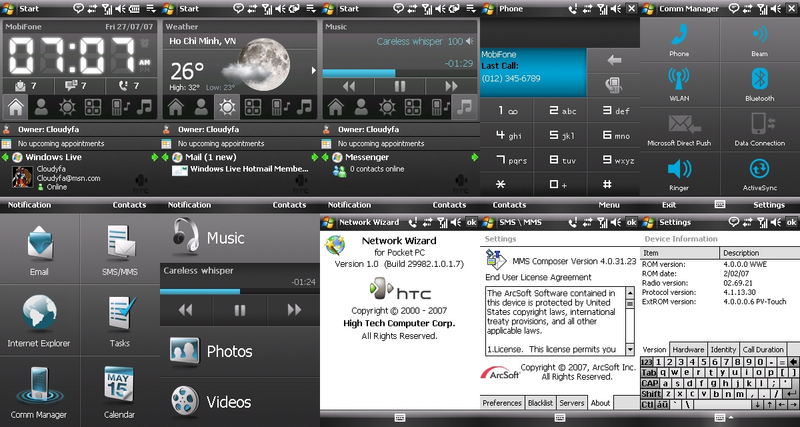Open the Email launcher icon
This screenshot has height=427, width=800.
[39, 249]
